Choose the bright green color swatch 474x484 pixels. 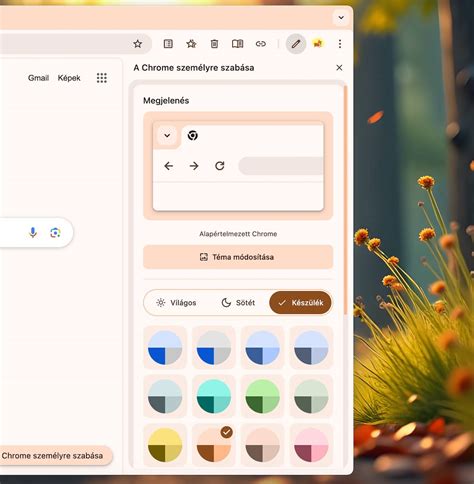(262, 396)
